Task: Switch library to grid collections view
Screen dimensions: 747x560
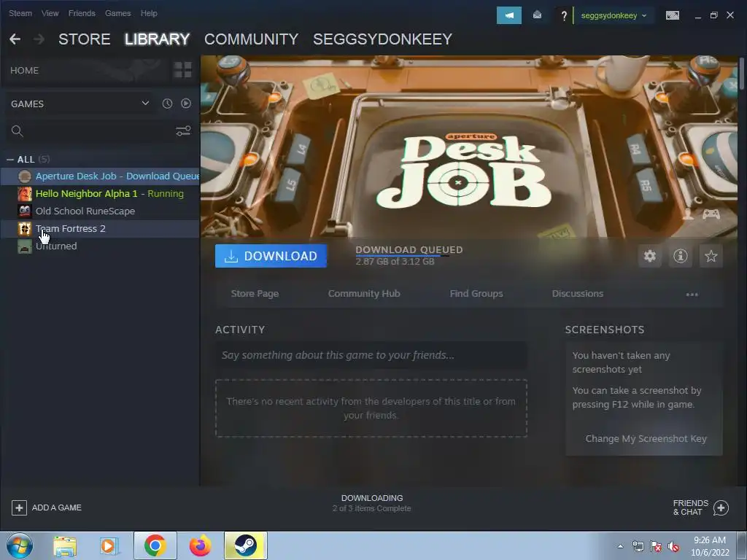Action: tap(182, 69)
